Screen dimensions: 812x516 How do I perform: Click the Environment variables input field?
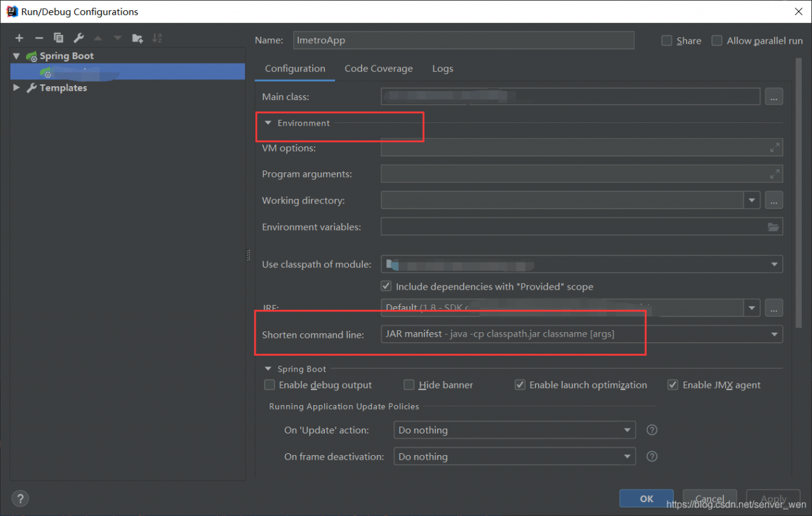582,227
